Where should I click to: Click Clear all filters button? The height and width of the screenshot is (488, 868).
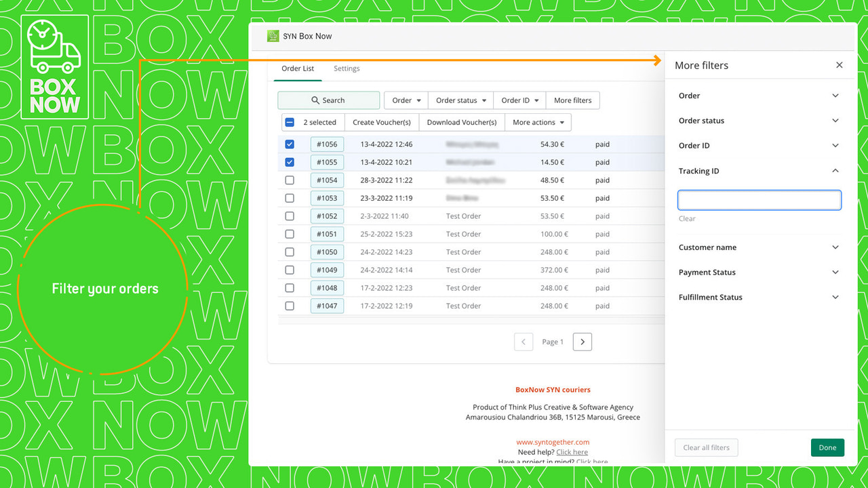pyautogui.click(x=706, y=447)
